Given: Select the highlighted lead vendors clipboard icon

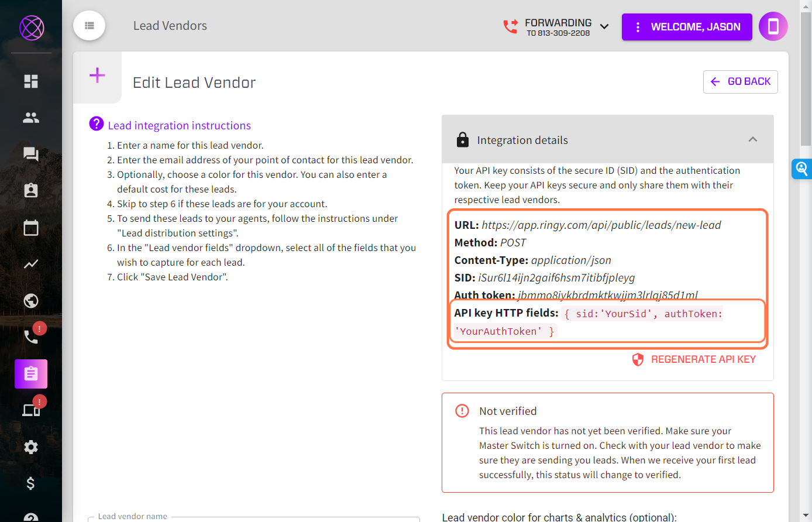Looking at the screenshot, I should click(x=31, y=374).
